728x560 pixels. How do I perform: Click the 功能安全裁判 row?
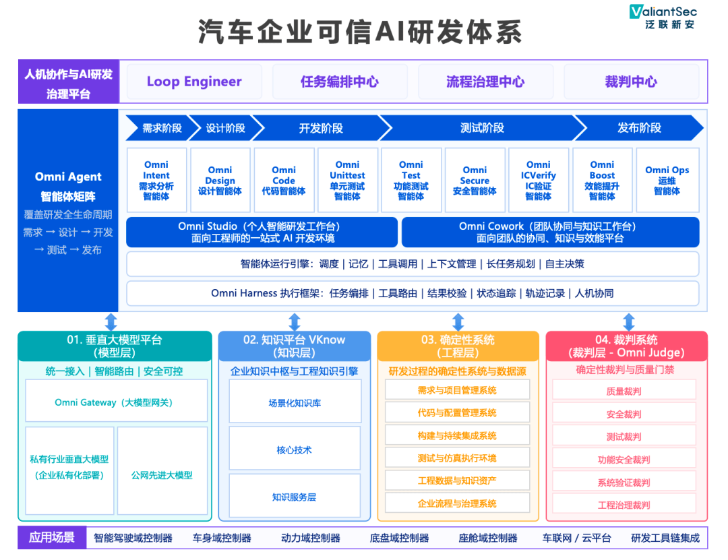pos(624,458)
